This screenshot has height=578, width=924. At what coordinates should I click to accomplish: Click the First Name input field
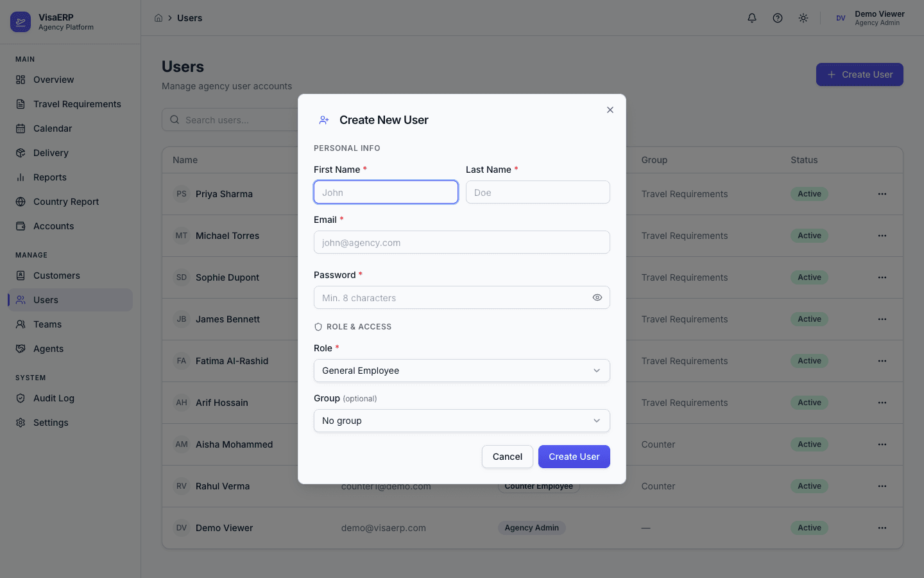pyautogui.click(x=386, y=192)
